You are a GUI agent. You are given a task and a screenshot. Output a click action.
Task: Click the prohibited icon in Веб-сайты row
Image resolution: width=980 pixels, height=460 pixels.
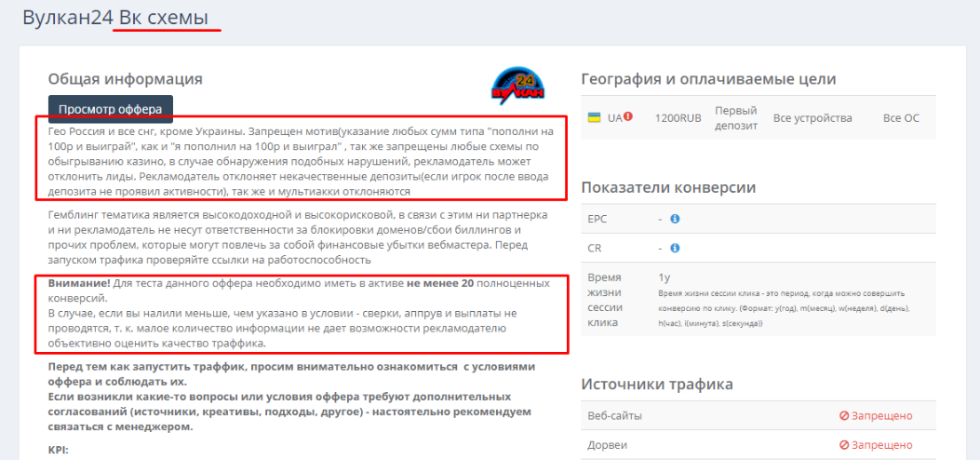(x=844, y=415)
